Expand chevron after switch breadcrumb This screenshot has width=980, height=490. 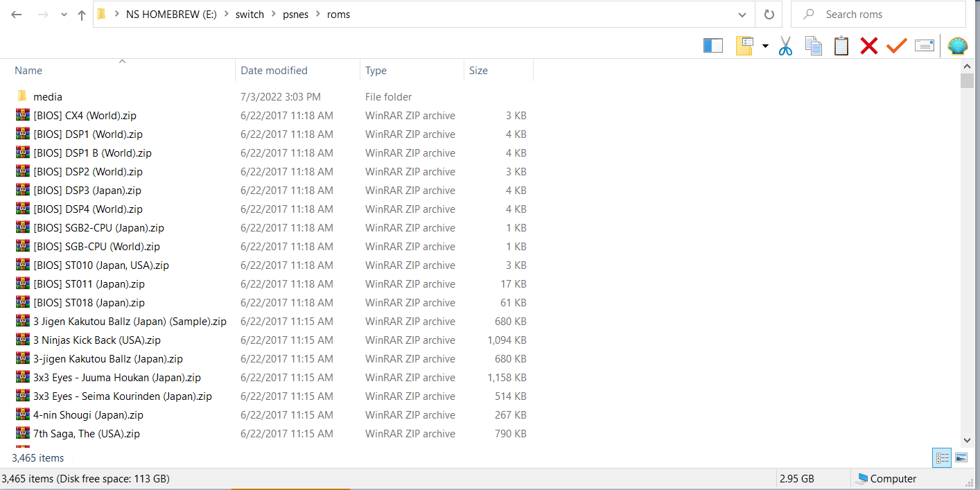[274, 15]
